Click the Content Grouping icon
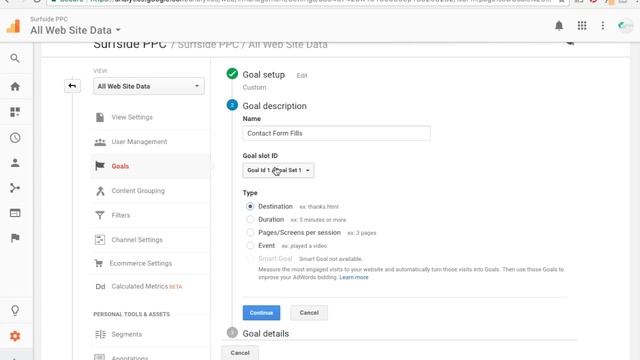Screen dimensions: 640x360 pyautogui.click(x=100, y=191)
